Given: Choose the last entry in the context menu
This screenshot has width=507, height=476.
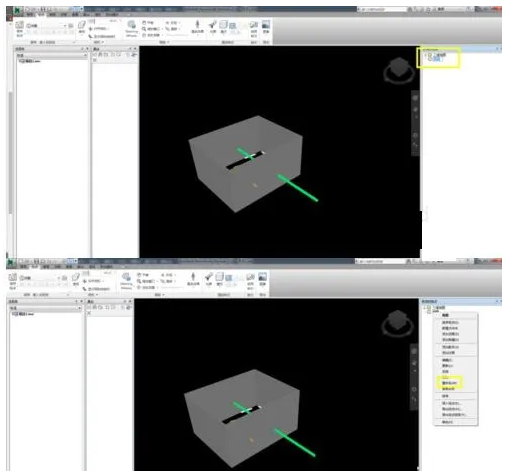Looking at the screenshot, I should pos(447,422).
